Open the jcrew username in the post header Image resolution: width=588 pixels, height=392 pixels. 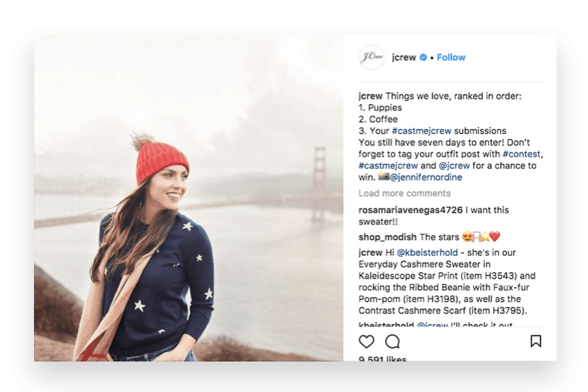[404, 57]
